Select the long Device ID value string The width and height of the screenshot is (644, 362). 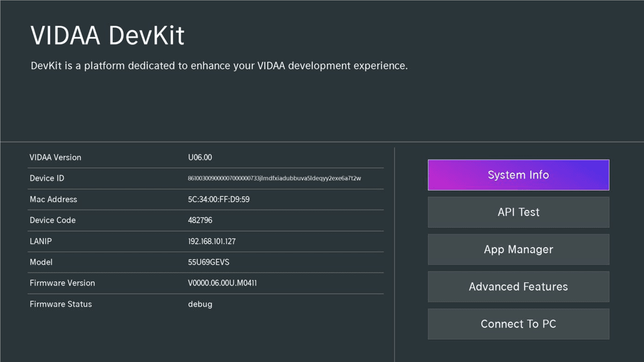[274, 178]
